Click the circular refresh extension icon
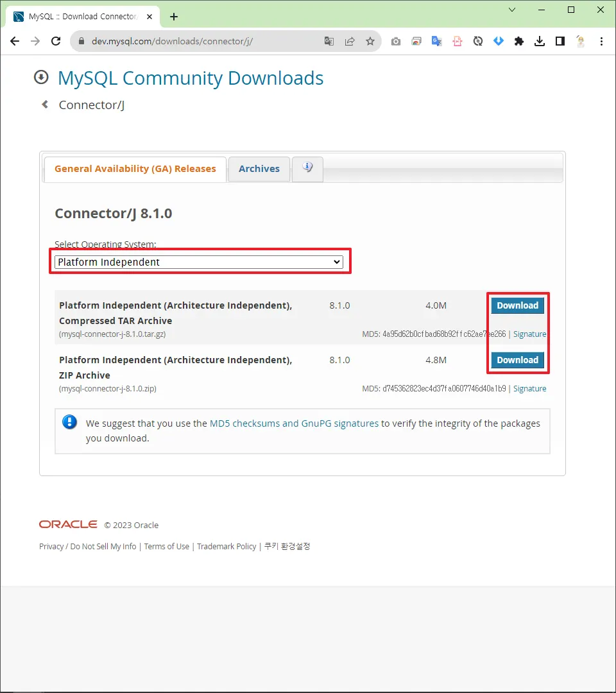The height and width of the screenshot is (693, 616). click(477, 41)
